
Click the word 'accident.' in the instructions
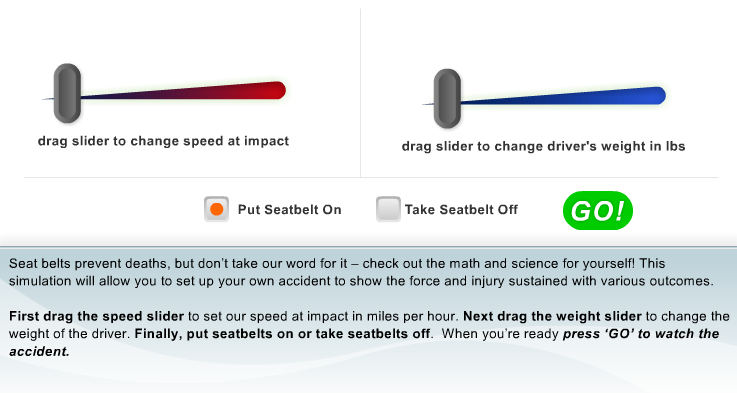coord(39,352)
